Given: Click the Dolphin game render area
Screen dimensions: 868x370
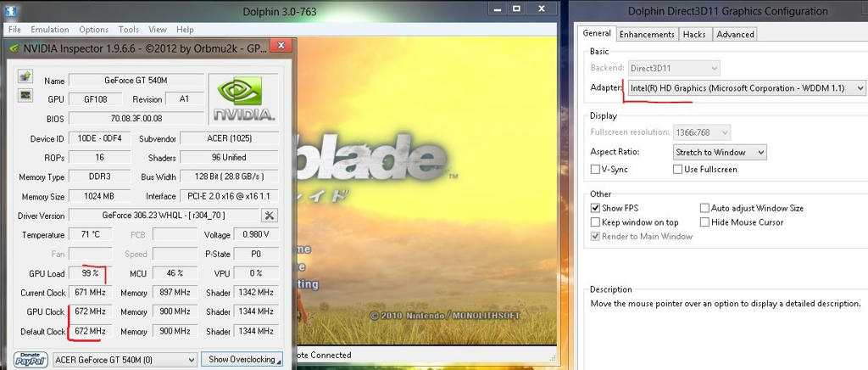Looking at the screenshot, I should tap(426, 191).
